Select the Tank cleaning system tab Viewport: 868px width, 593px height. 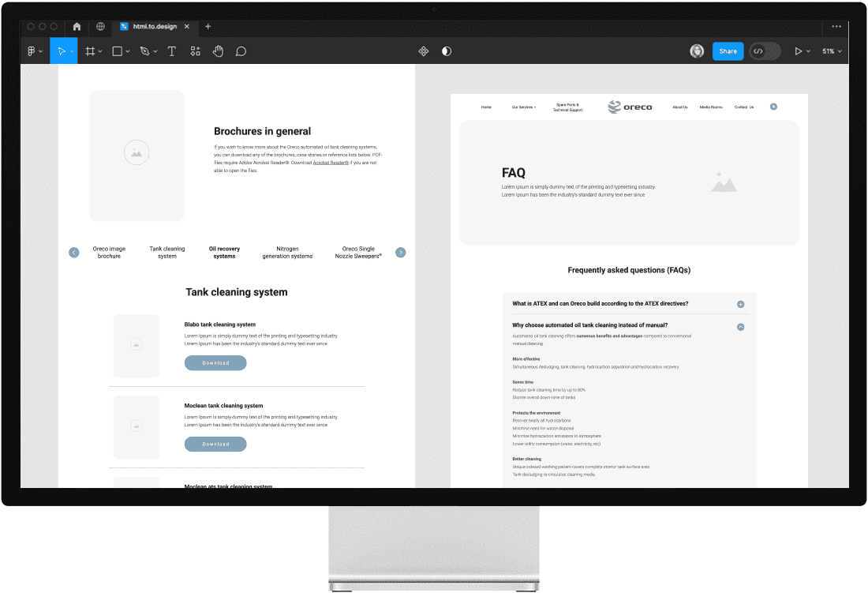167,253
